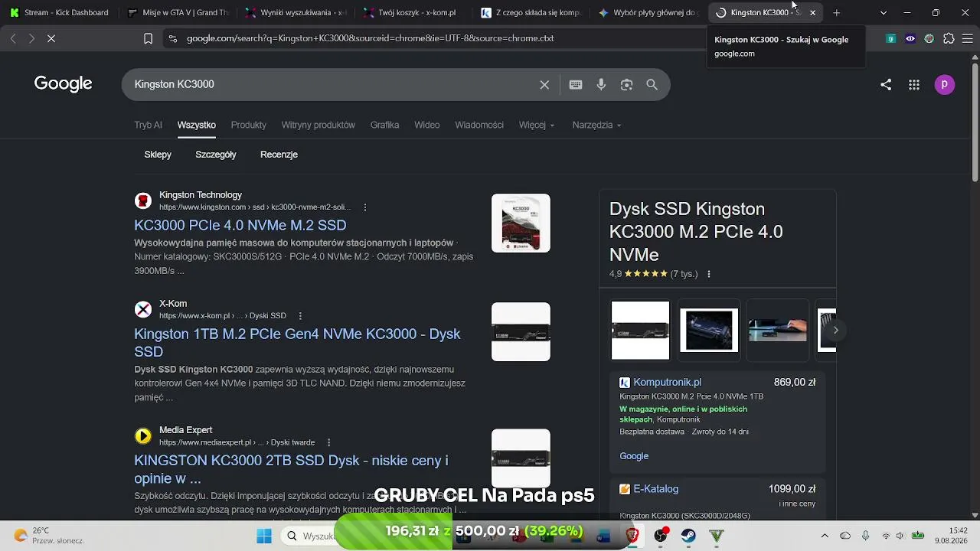Go to the Google homepage logo
Image resolution: width=980 pixels, height=551 pixels.
pos(64,84)
